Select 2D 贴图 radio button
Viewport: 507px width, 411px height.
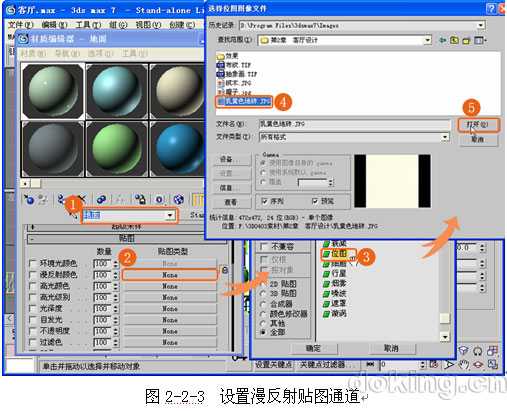pyautogui.click(x=263, y=284)
